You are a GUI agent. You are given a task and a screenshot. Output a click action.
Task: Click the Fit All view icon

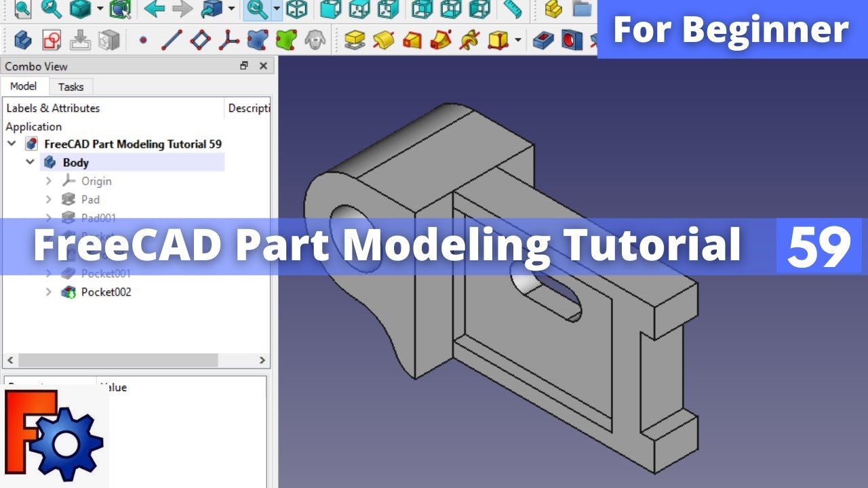click(22, 9)
